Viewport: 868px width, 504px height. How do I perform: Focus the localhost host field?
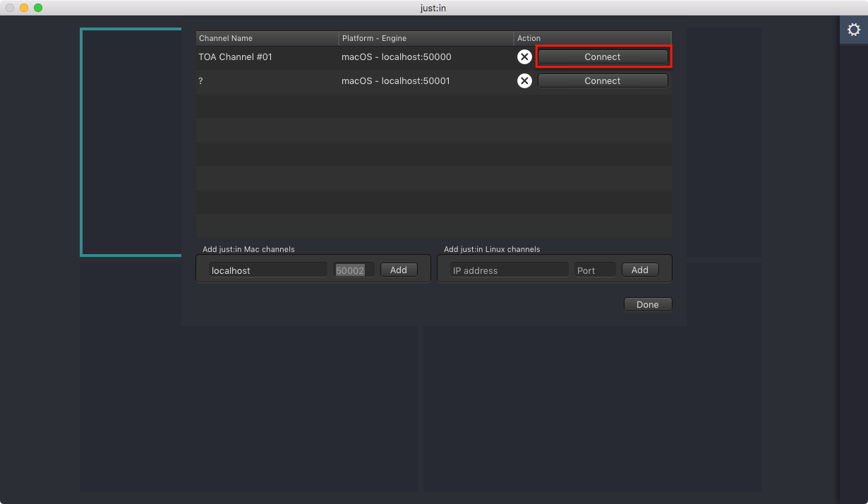[268, 270]
